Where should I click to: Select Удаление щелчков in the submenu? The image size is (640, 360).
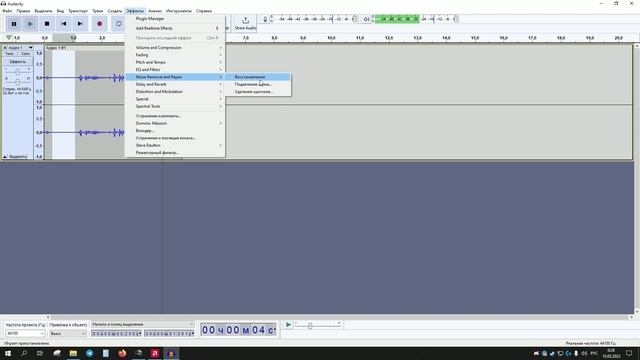click(x=258, y=91)
